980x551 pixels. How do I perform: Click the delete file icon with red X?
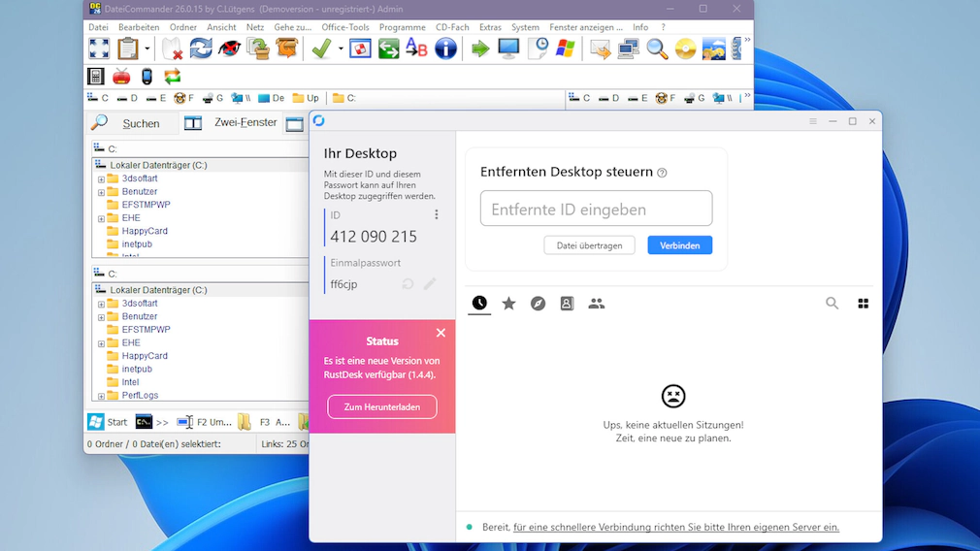click(171, 49)
